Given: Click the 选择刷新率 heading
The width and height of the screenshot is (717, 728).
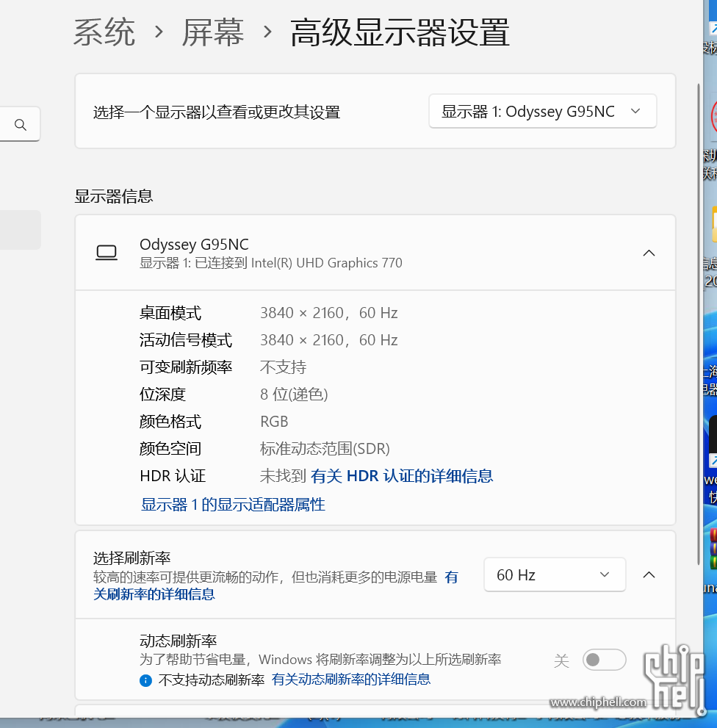Looking at the screenshot, I should click(x=132, y=558).
